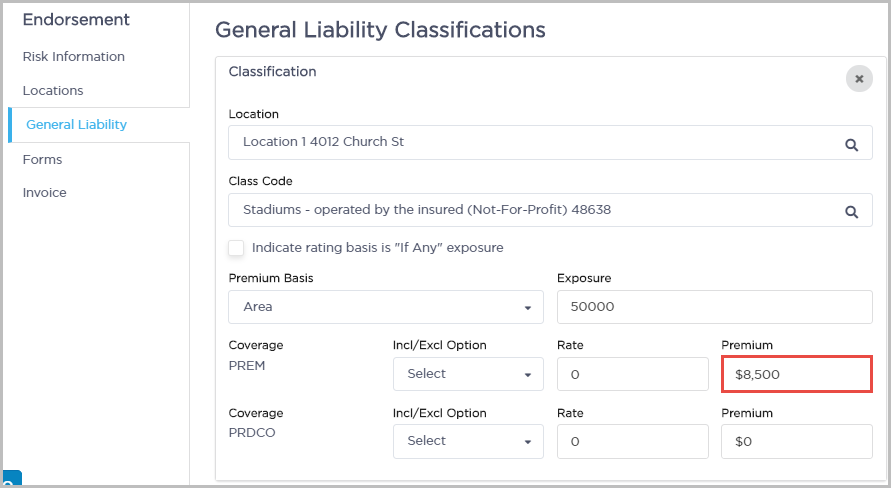Click the Location field with Church St

coord(530,143)
